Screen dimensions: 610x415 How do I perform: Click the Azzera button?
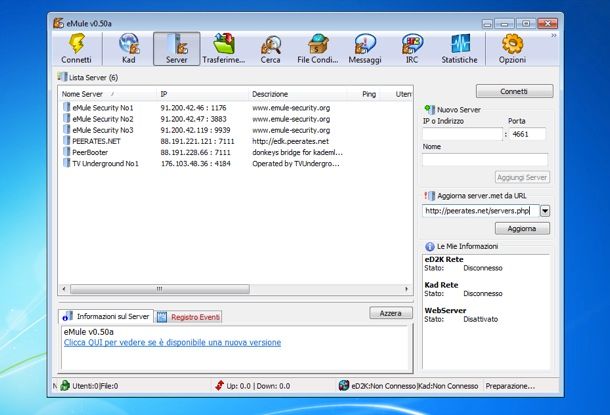pyautogui.click(x=391, y=313)
